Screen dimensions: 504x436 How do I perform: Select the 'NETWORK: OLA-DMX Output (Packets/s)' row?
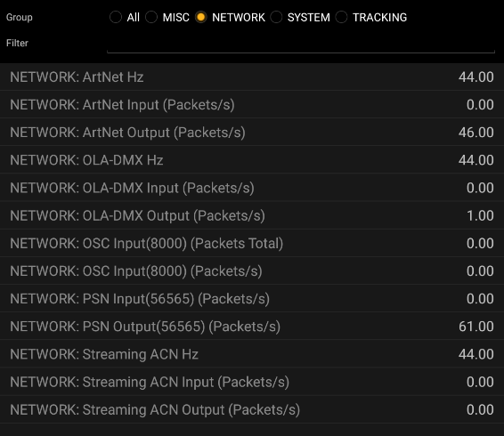[252, 215]
